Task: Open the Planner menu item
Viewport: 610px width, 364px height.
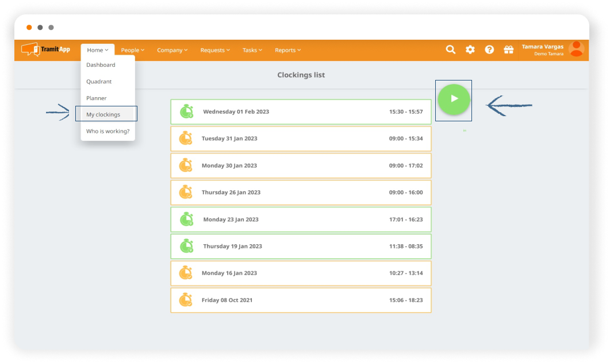Action: [97, 98]
